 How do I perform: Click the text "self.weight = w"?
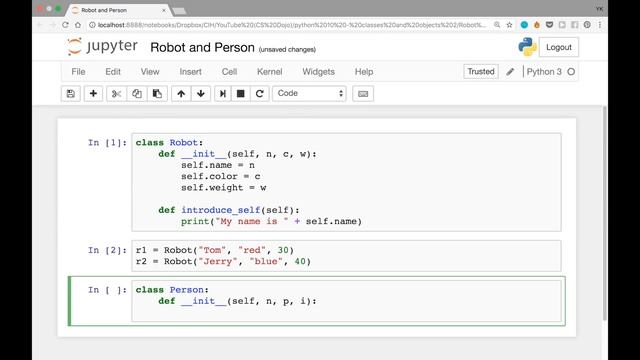click(224, 188)
